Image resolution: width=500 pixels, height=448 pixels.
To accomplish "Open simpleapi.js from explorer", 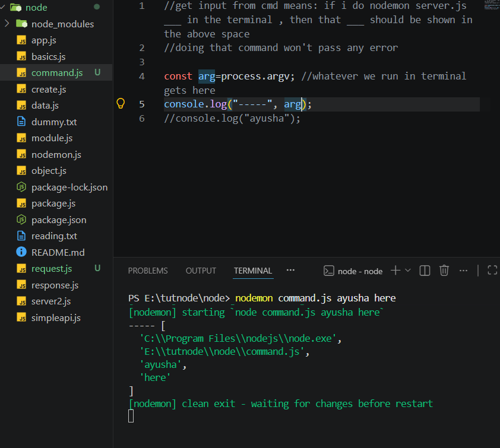I will [x=56, y=317].
